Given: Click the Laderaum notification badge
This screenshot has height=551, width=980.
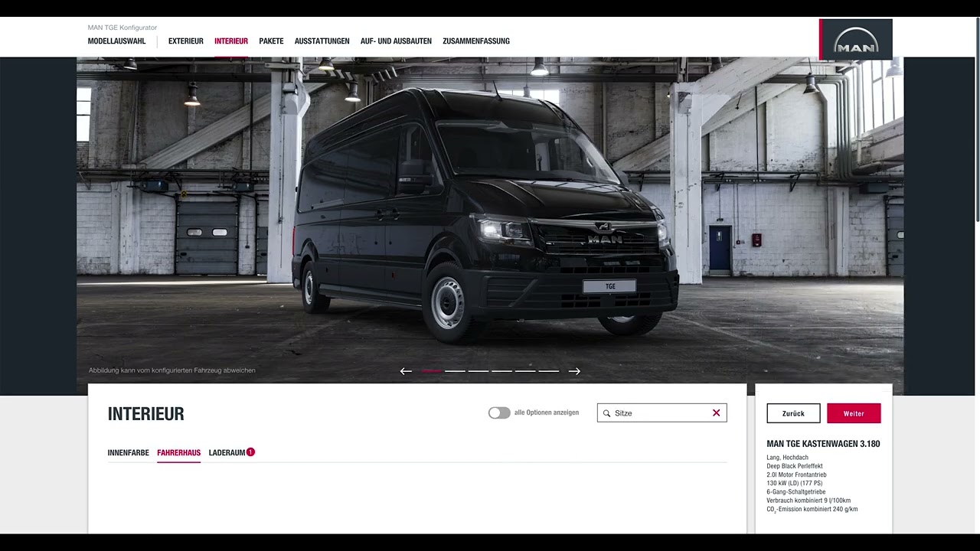Looking at the screenshot, I should click(x=250, y=452).
